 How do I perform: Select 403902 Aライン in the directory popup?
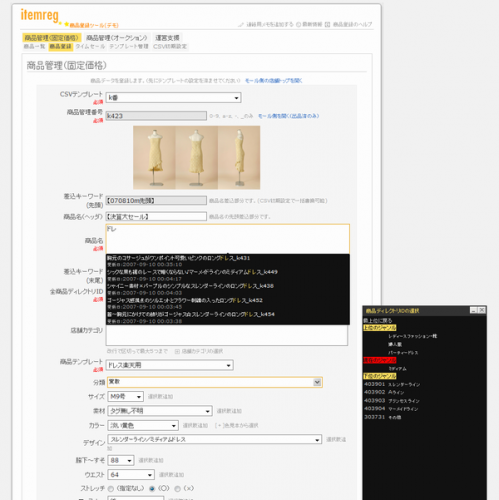pos(384,393)
